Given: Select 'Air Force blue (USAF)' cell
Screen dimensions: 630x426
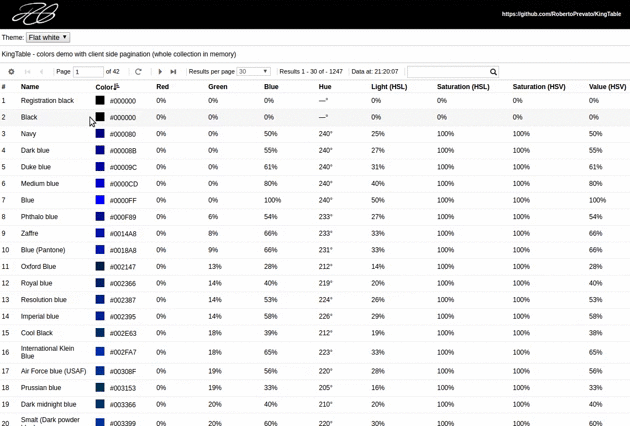Looking at the screenshot, I should pyautogui.click(x=53, y=371).
